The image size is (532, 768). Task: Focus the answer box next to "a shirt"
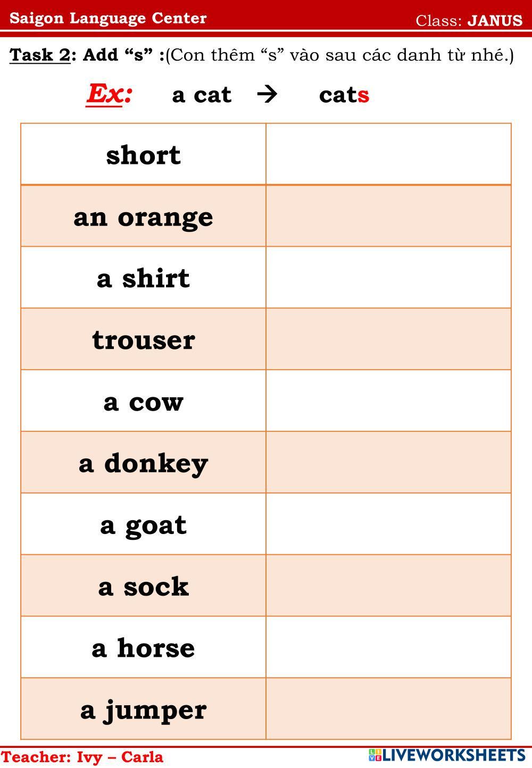click(388, 278)
